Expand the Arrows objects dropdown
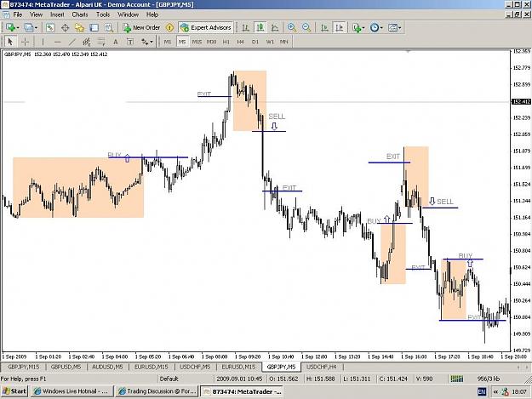The width and height of the screenshot is (532, 399). pos(152,42)
